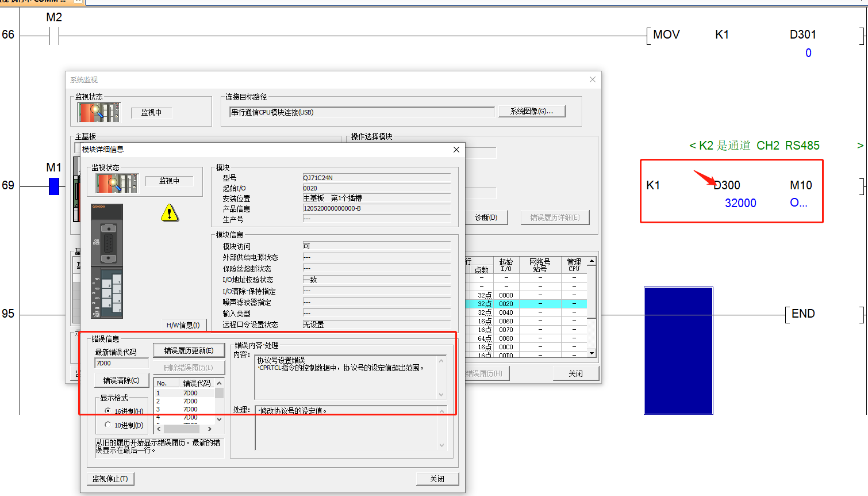
Task: Select the 16进制(H) hexadecimal radio button
Action: (x=108, y=411)
